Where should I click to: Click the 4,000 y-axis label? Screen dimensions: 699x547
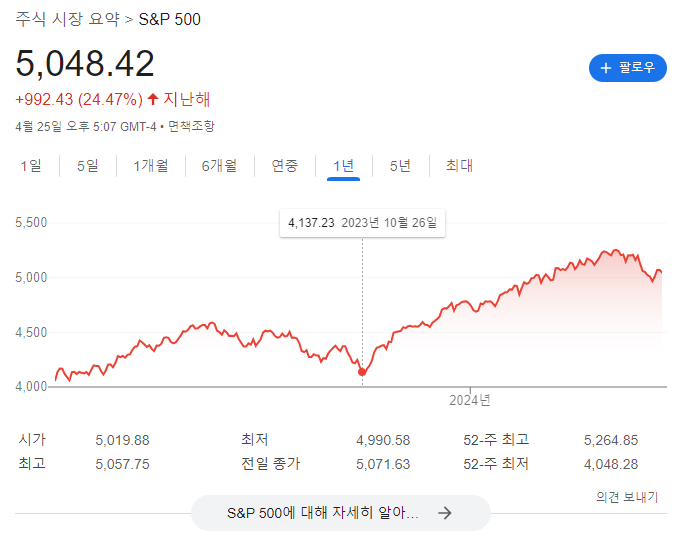(31, 387)
